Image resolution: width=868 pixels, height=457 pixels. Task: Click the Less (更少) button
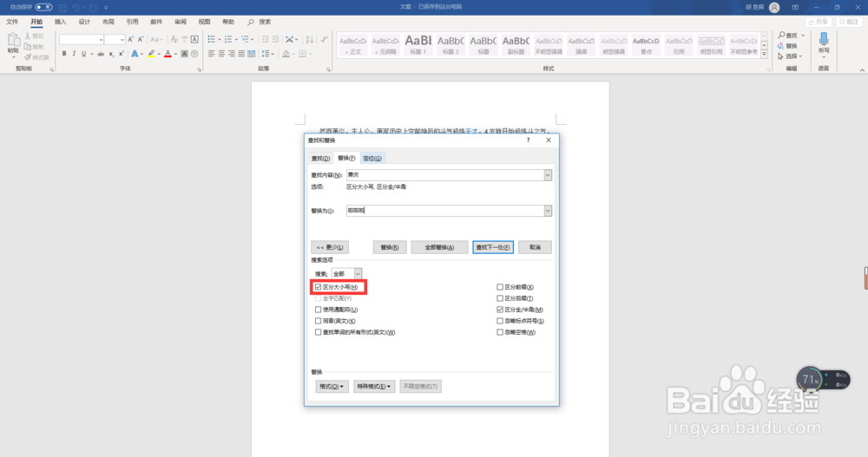pyautogui.click(x=330, y=247)
